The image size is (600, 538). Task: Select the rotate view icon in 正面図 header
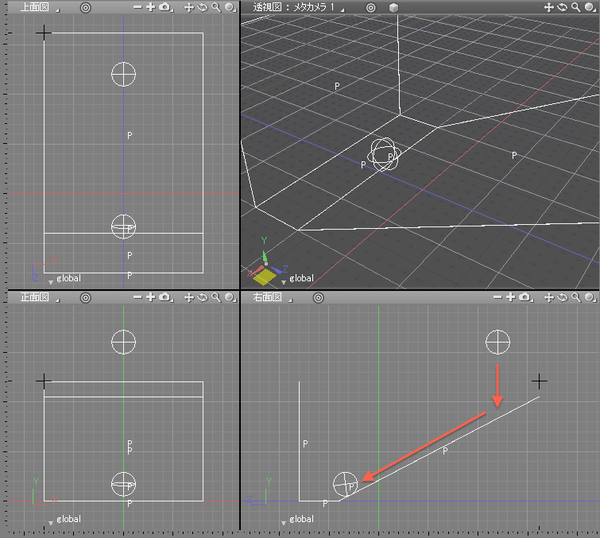pyautogui.click(x=202, y=297)
